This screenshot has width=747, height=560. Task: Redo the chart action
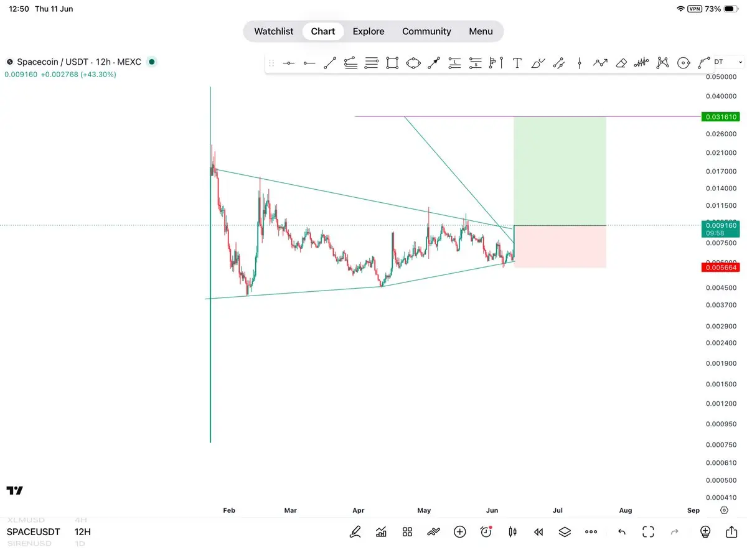pos(674,532)
